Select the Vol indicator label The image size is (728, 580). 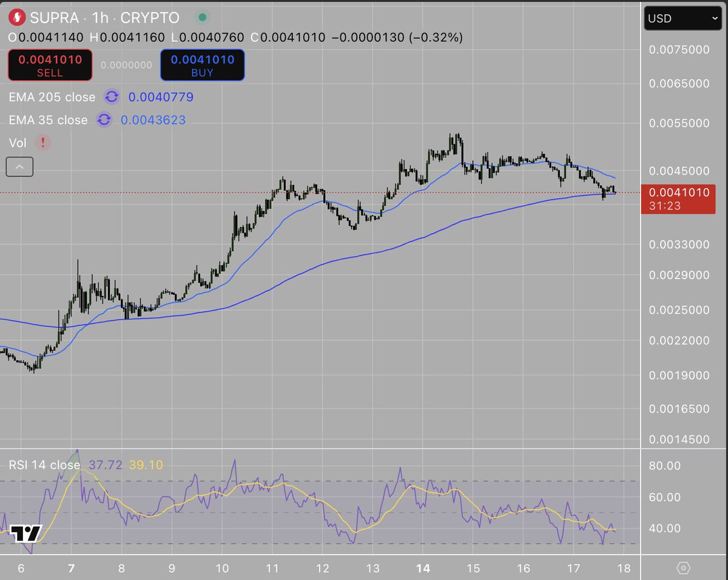click(17, 143)
